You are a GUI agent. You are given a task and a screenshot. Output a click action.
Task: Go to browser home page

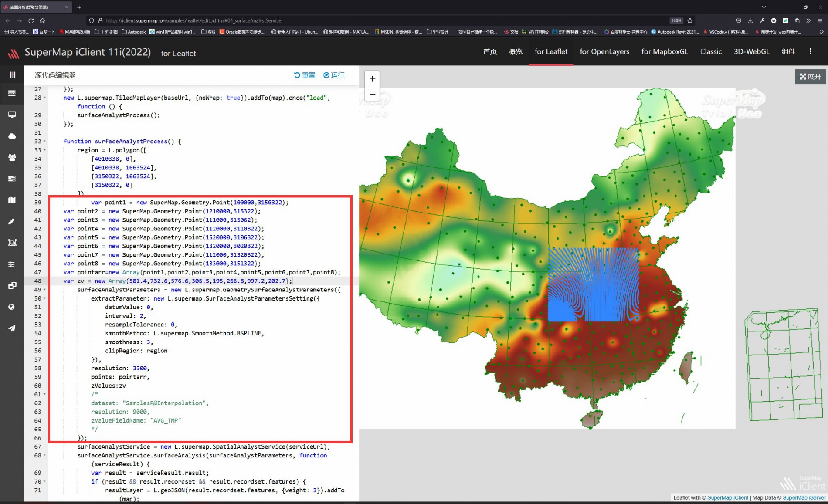tap(42, 20)
